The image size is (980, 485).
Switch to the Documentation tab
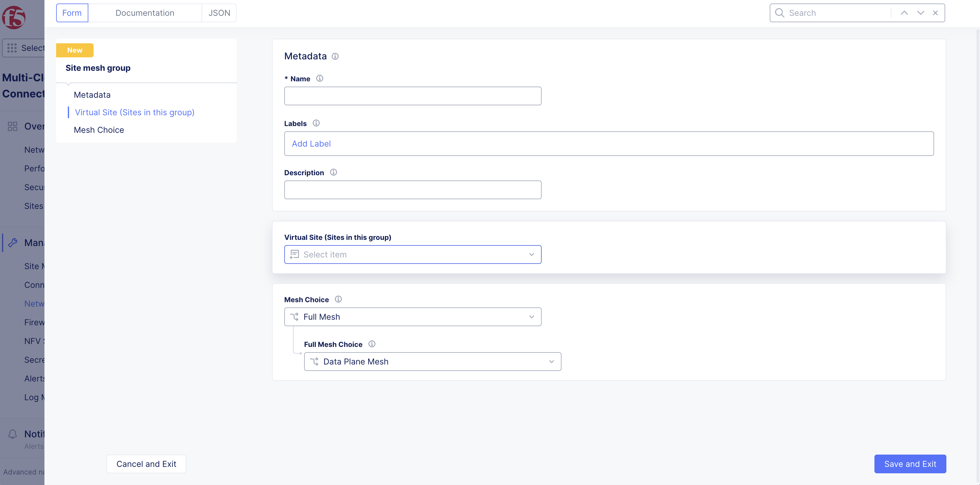144,13
